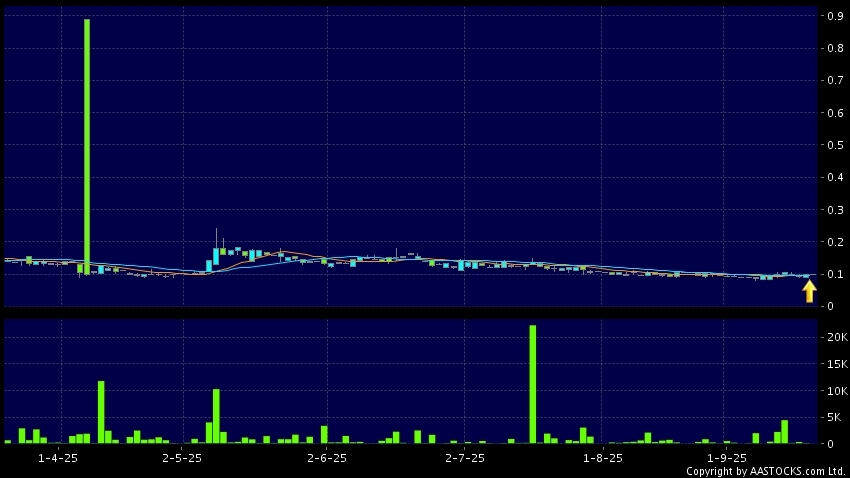Click the 10K volume axis label

838,391
